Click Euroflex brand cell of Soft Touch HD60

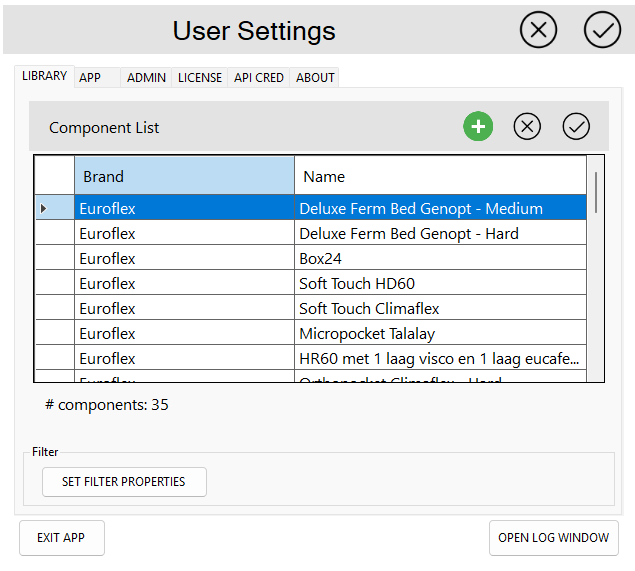click(x=184, y=283)
